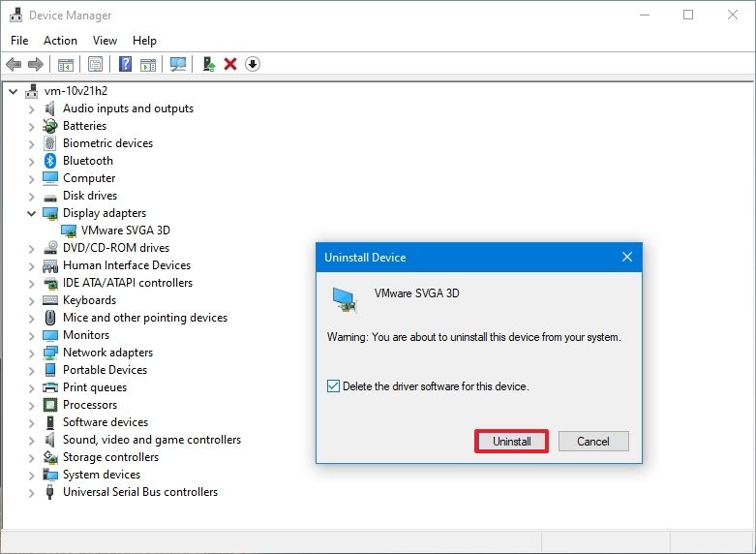Click the Disk drives icon
The image size is (756, 554).
pos(50,197)
